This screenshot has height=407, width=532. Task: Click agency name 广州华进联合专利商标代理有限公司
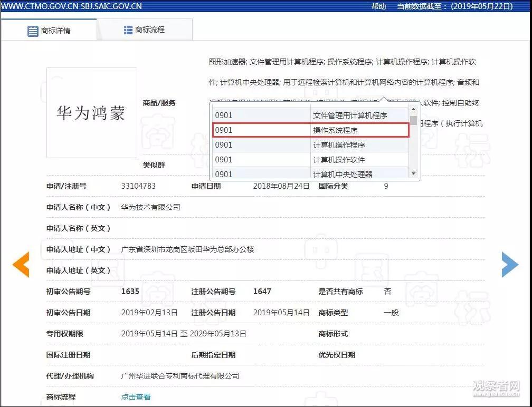click(x=180, y=376)
